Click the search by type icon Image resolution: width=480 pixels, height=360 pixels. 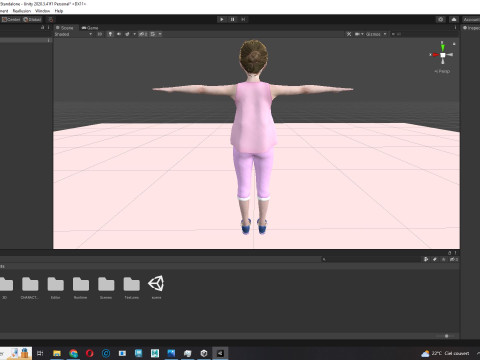(x=426, y=259)
